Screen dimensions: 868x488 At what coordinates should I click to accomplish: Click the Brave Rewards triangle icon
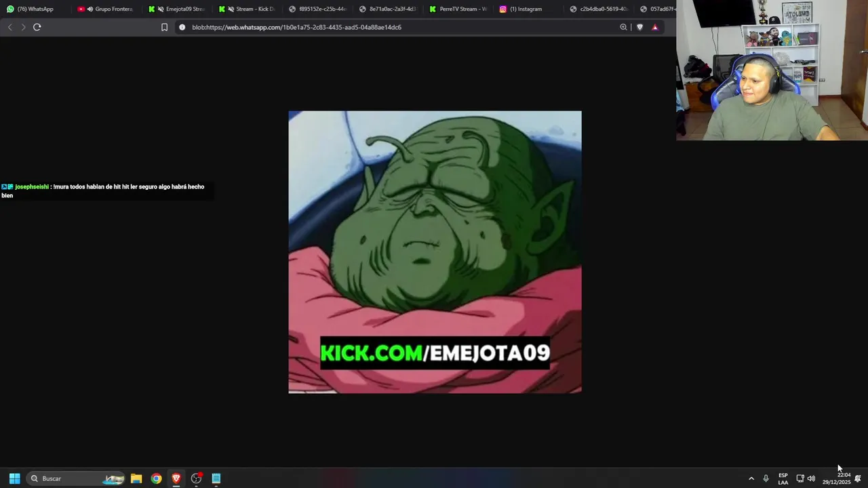654,27
